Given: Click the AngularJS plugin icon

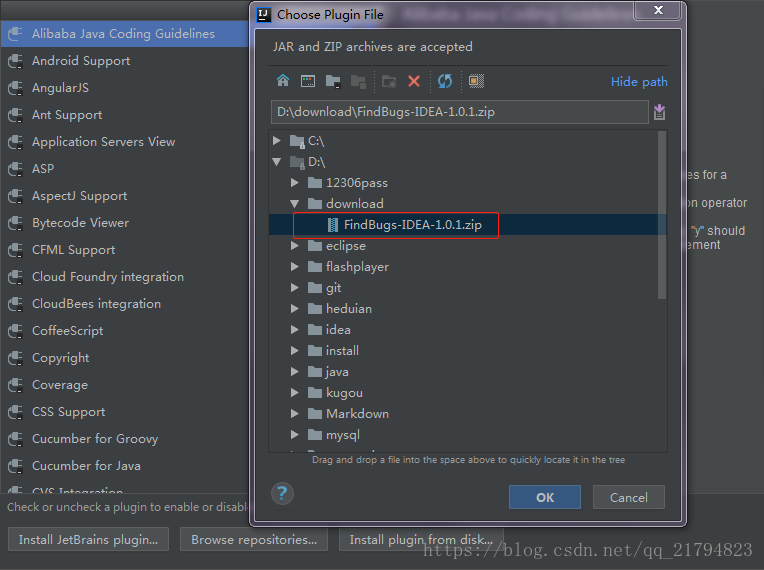Looking at the screenshot, I should pos(16,88).
